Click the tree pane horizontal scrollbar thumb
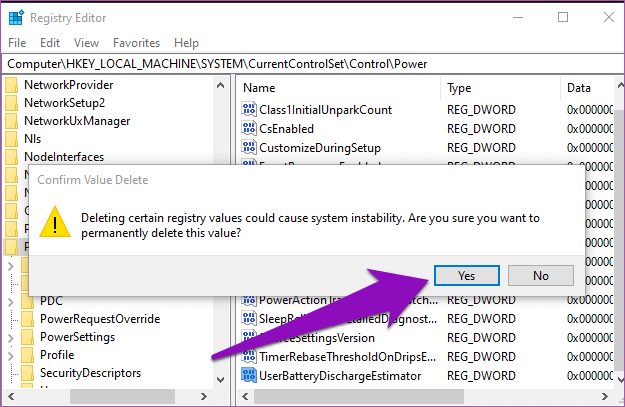The width and height of the screenshot is (625, 407). click(122, 396)
